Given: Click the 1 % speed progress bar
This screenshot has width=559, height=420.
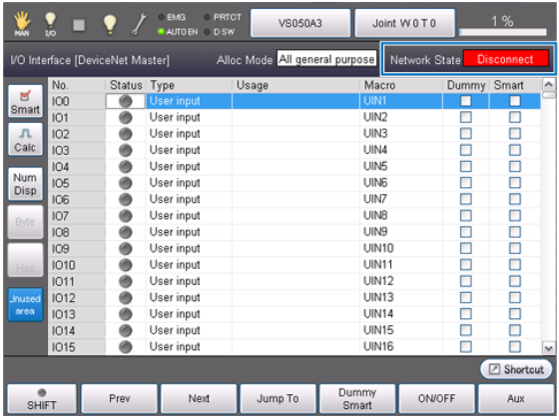Looking at the screenshot, I should point(503,32).
